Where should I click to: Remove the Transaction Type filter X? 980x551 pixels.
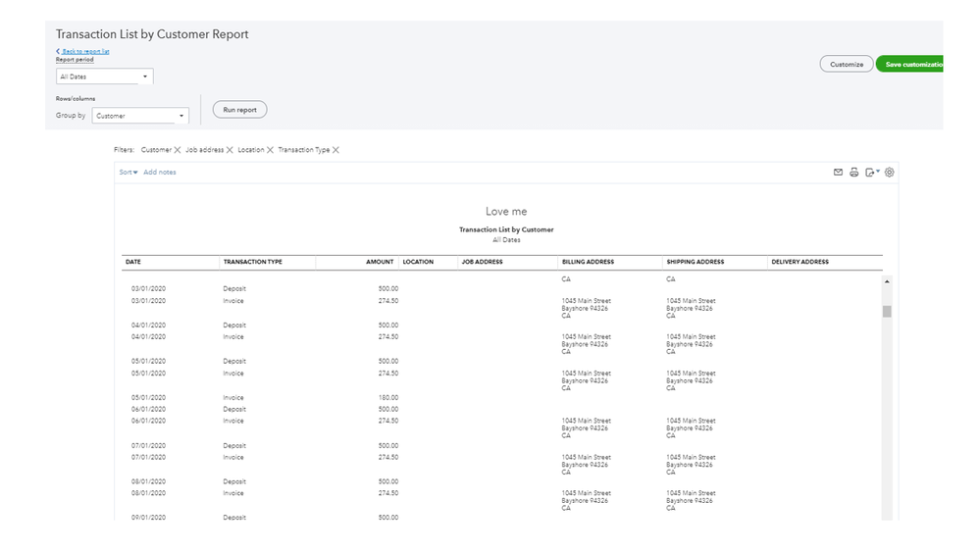point(335,150)
